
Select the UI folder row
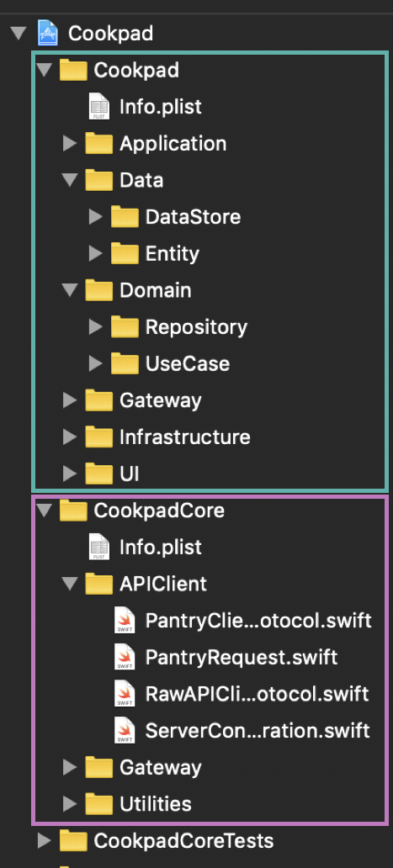coord(210,474)
